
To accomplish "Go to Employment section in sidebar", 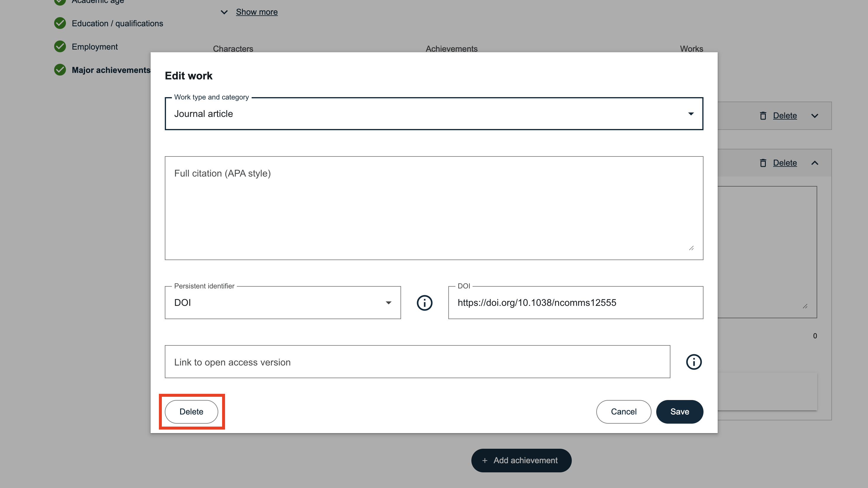I will point(94,47).
